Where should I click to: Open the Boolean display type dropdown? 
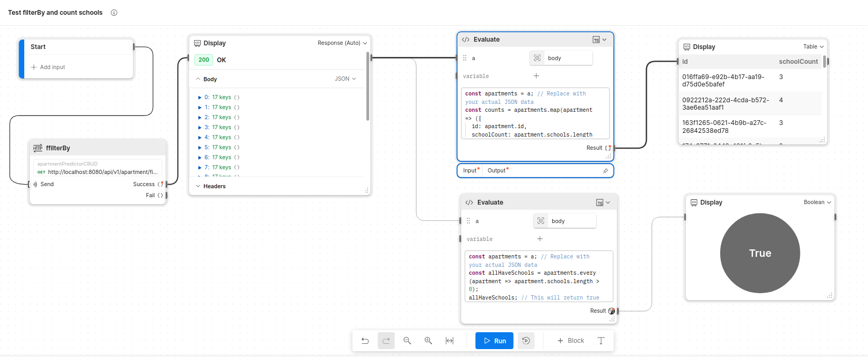pyautogui.click(x=817, y=202)
